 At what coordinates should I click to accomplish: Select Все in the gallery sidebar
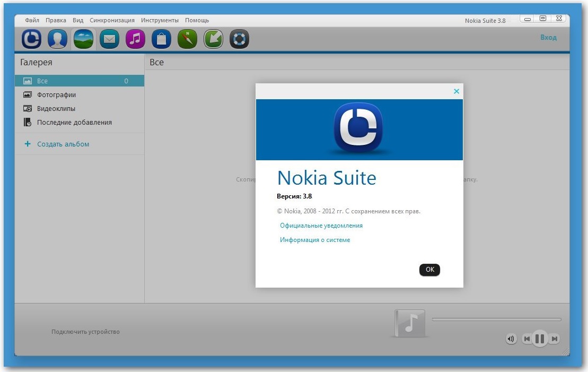[x=80, y=81]
